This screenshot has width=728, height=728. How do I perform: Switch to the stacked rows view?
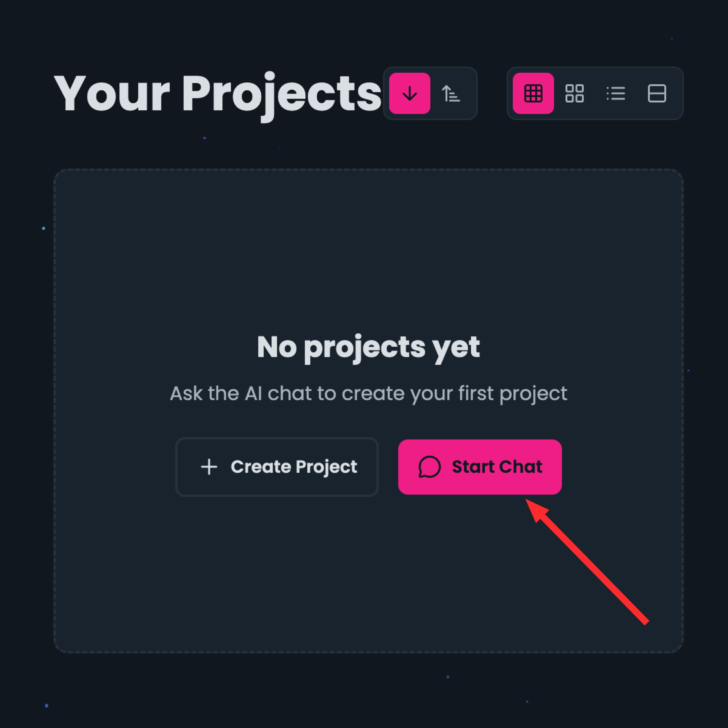coord(657,93)
